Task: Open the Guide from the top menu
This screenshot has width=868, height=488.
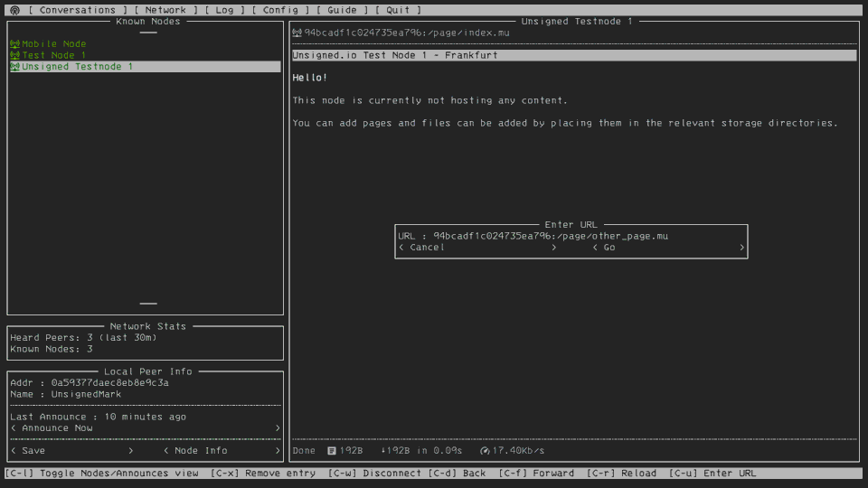Action: coord(342,10)
